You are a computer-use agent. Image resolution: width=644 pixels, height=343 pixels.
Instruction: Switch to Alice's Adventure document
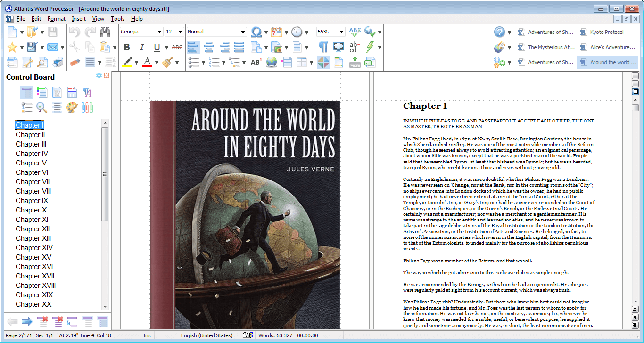[607, 47]
